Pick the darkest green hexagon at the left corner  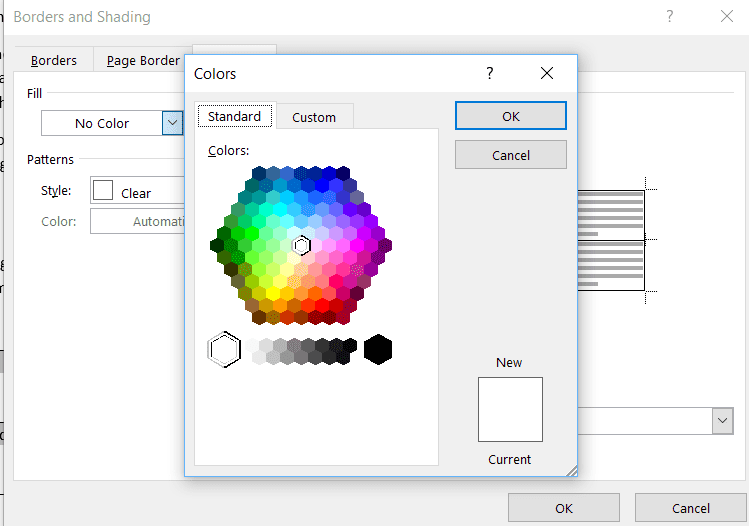[x=217, y=246]
